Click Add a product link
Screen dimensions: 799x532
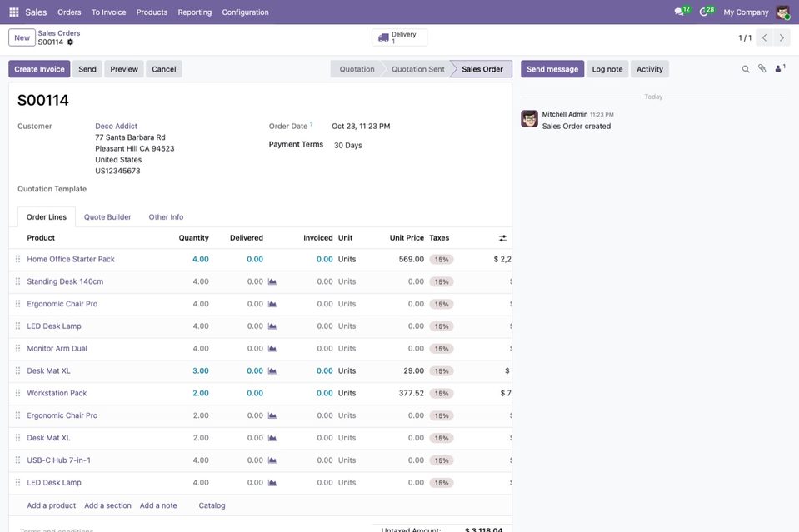coord(52,505)
